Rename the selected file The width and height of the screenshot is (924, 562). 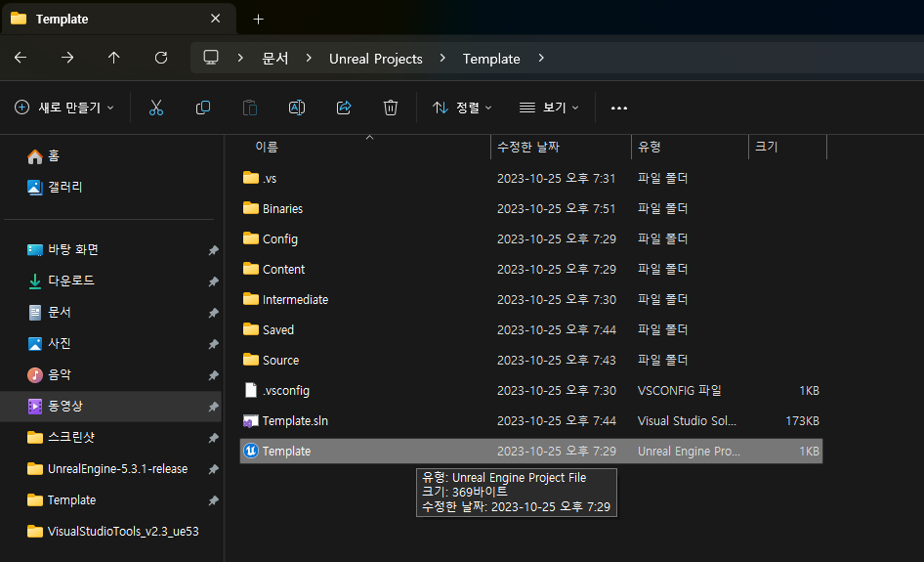(x=296, y=108)
